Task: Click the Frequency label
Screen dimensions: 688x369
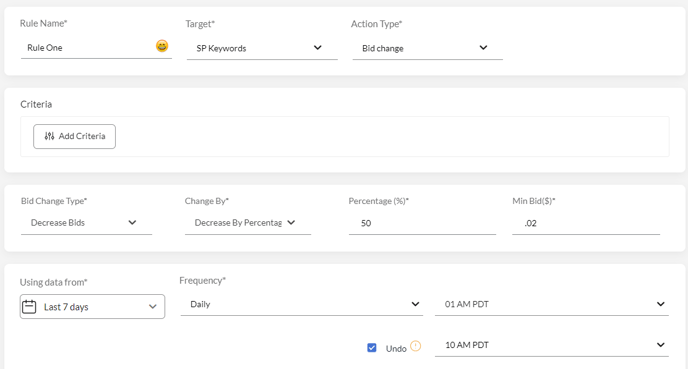Action: coord(202,281)
